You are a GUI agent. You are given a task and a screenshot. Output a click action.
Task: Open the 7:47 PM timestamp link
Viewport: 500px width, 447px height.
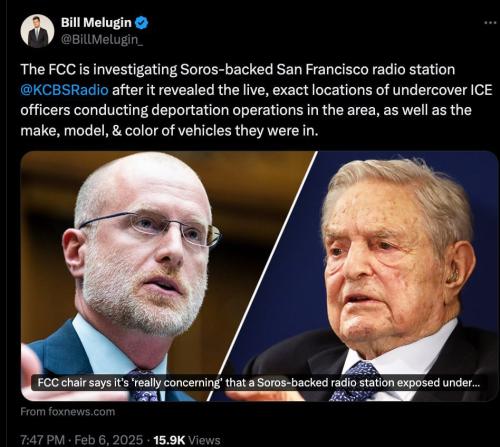click(43, 440)
